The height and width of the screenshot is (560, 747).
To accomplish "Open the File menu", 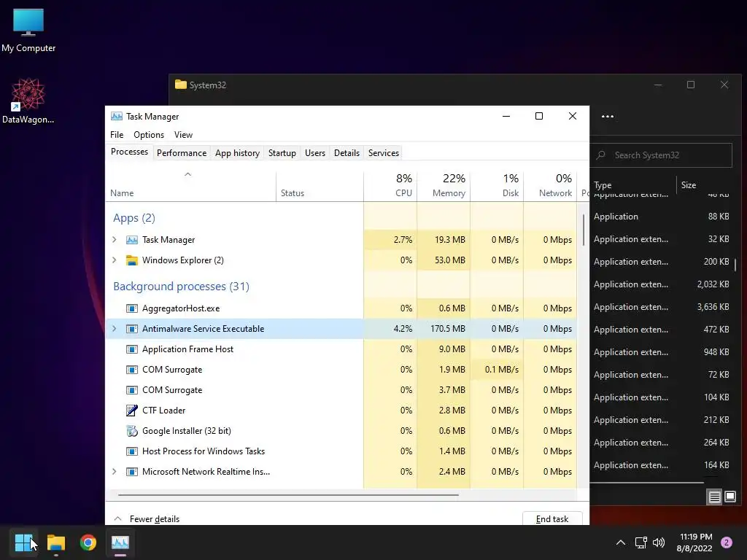I will click(x=117, y=135).
